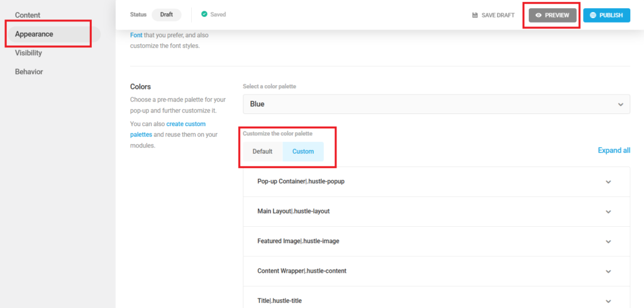Follow the Font link in description
This screenshot has height=308, width=644.
pyautogui.click(x=136, y=35)
